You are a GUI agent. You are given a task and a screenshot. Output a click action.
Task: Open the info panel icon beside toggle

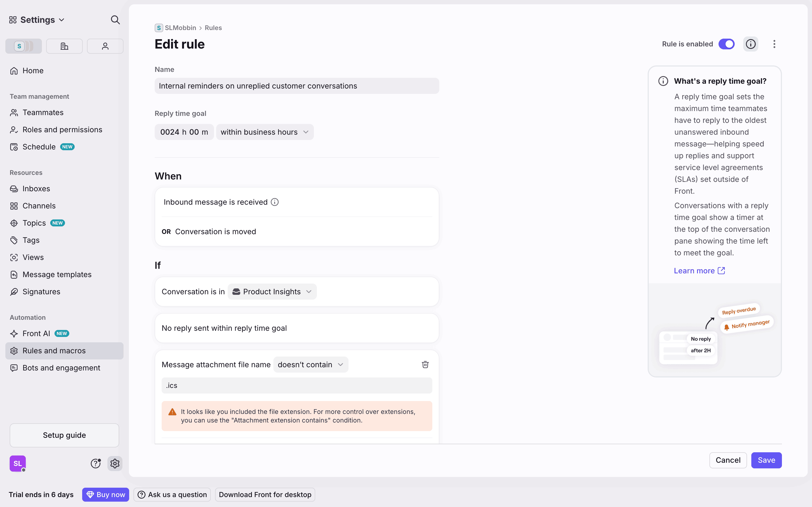coord(751,44)
